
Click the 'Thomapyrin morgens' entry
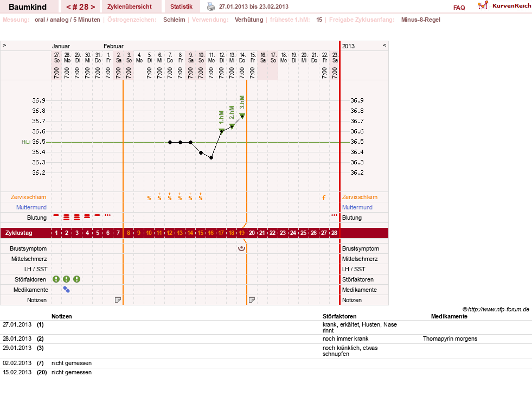[450, 338]
